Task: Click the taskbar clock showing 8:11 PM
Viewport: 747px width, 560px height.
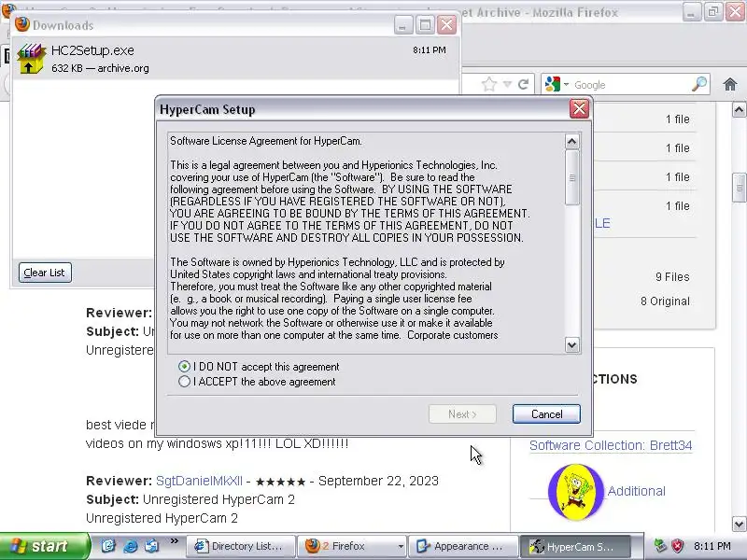Action: coord(712,546)
